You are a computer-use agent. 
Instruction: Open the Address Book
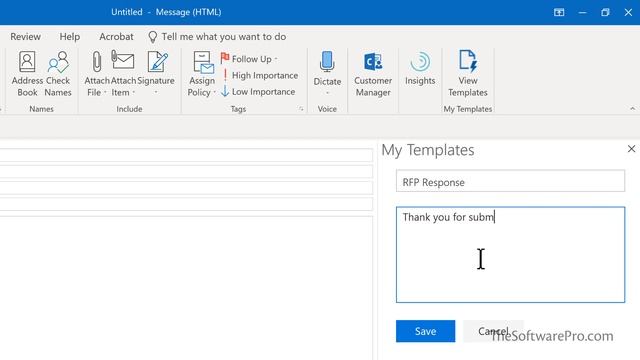(27, 74)
